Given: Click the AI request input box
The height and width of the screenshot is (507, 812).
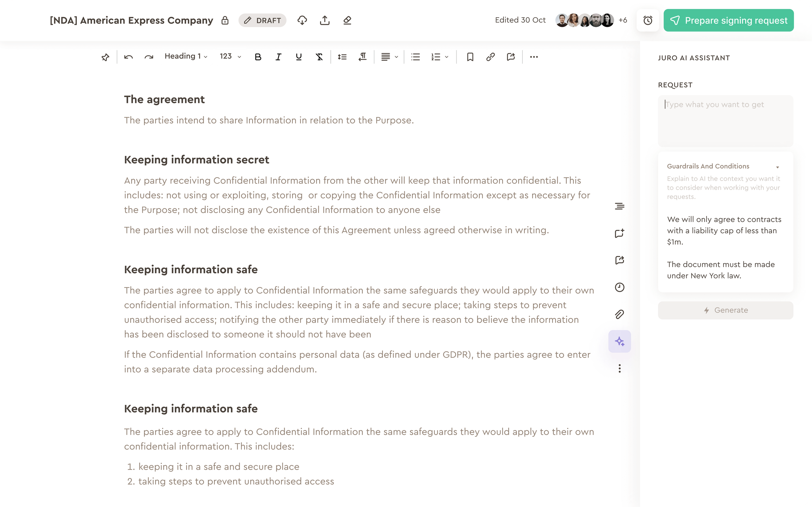Looking at the screenshot, I should point(725,121).
